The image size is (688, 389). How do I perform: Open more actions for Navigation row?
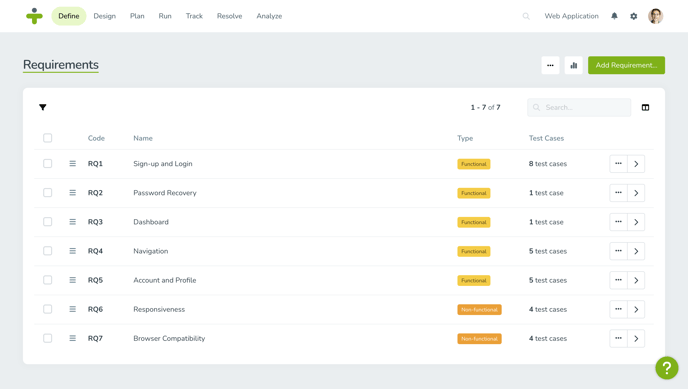point(618,251)
